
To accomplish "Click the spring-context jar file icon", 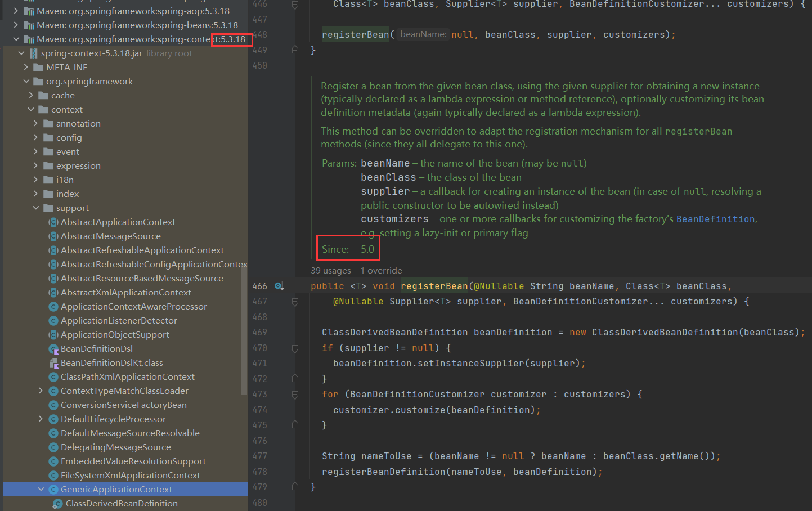I will coord(34,53).
